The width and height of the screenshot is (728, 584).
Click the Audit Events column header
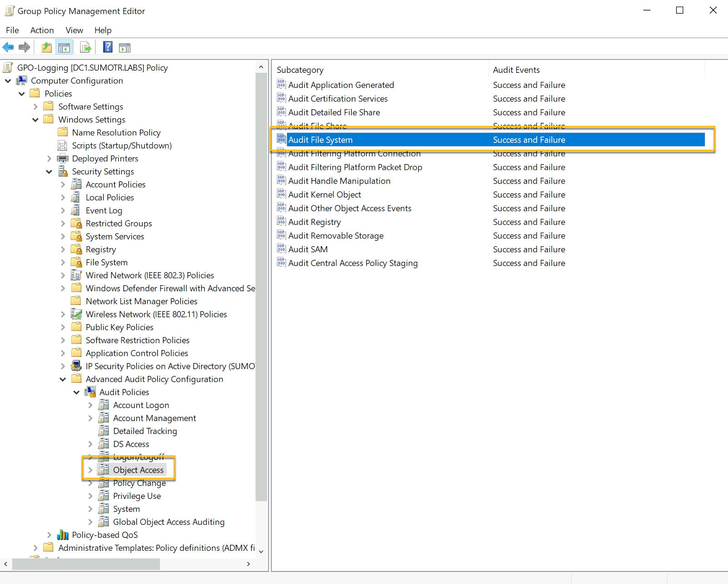516,70
